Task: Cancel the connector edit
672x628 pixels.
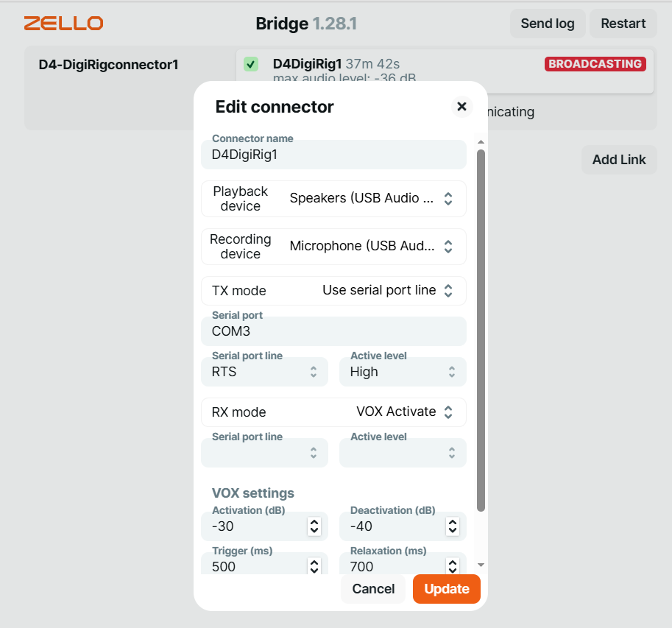Action: click(x=373, y=589)
